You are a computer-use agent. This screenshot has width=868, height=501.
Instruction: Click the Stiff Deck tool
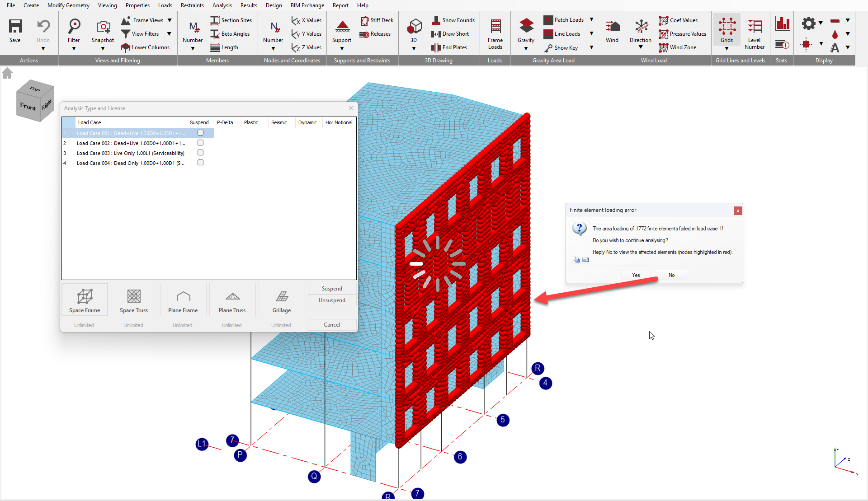377,20
